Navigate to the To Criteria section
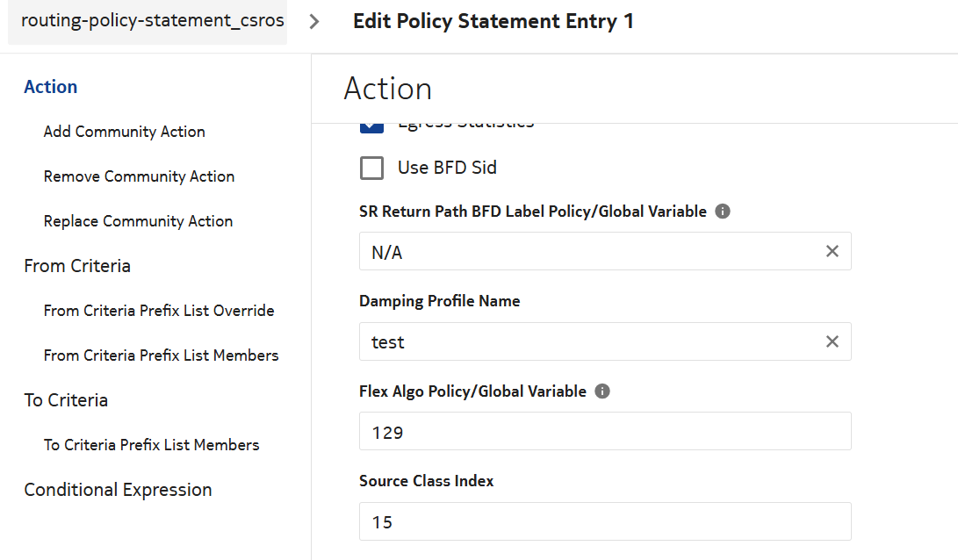 66,400
